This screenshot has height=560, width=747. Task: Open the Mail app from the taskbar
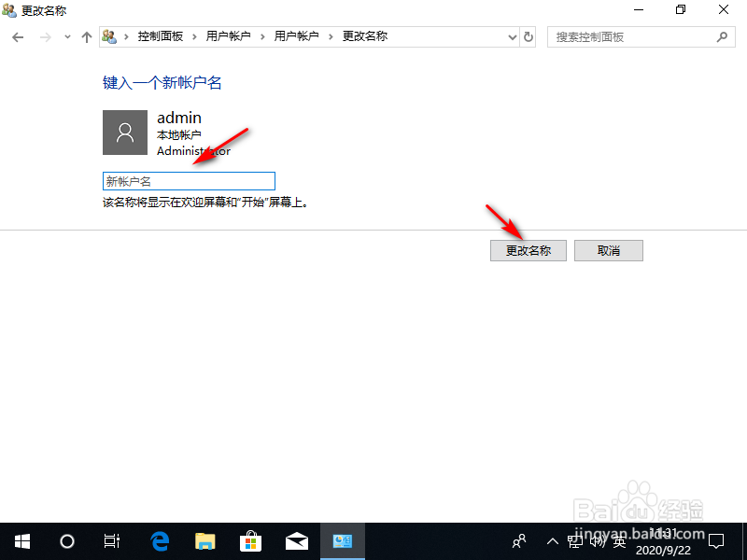point(296,541)
